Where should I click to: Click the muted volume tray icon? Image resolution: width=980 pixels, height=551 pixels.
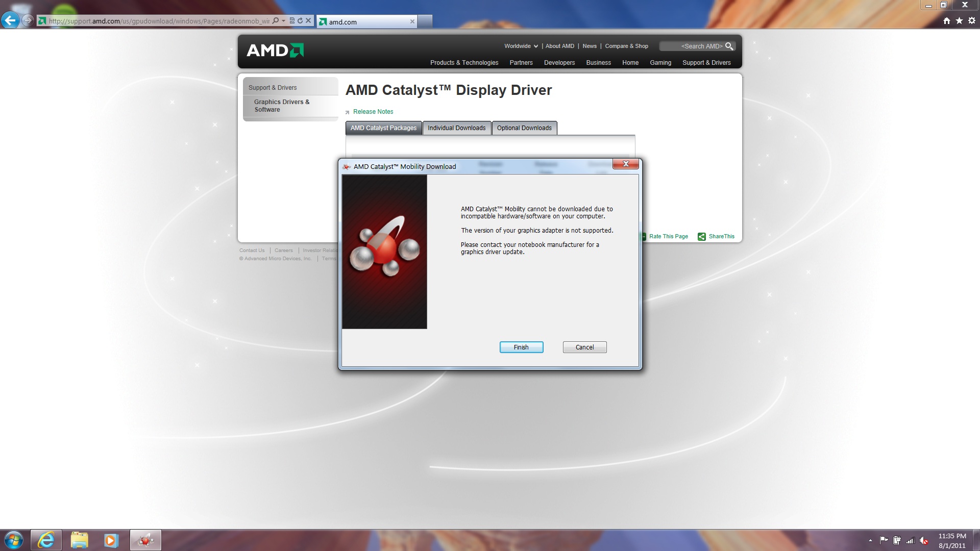924,540
